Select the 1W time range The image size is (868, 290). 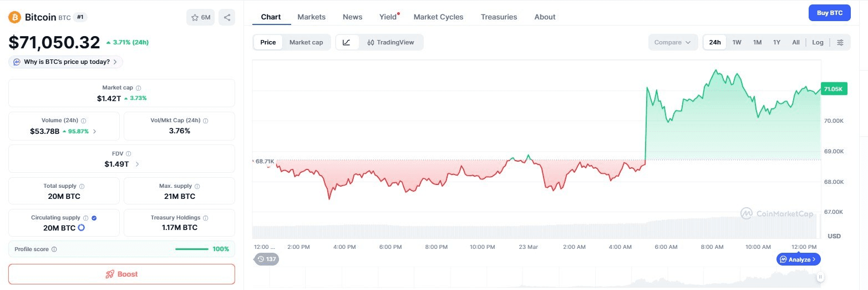coord(737,42)
